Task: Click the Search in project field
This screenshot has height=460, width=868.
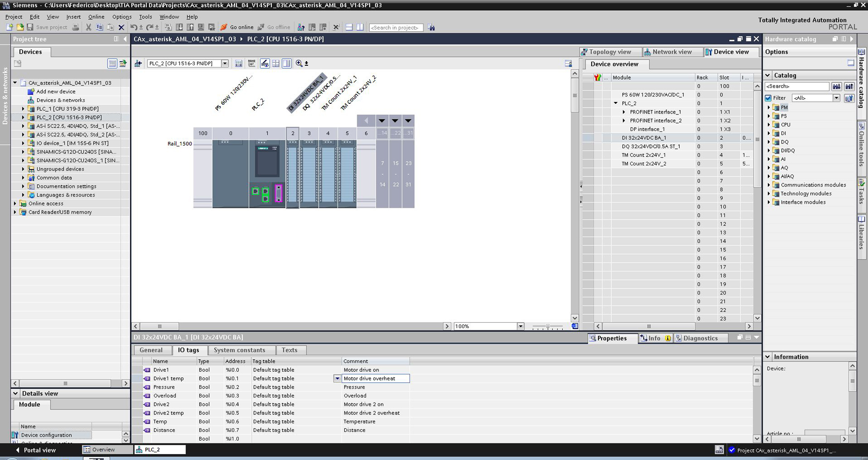Action: pyautogui.click(x=395, y=28)
